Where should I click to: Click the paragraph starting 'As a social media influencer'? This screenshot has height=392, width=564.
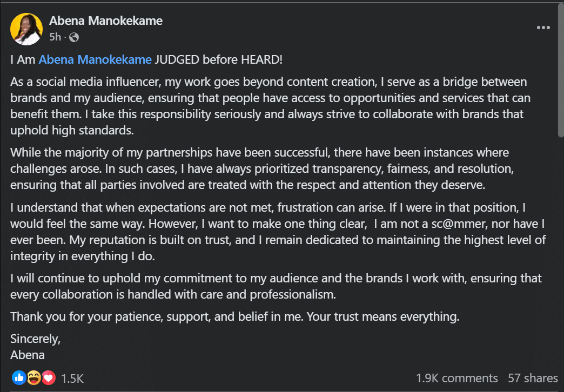tap(271, 106)
